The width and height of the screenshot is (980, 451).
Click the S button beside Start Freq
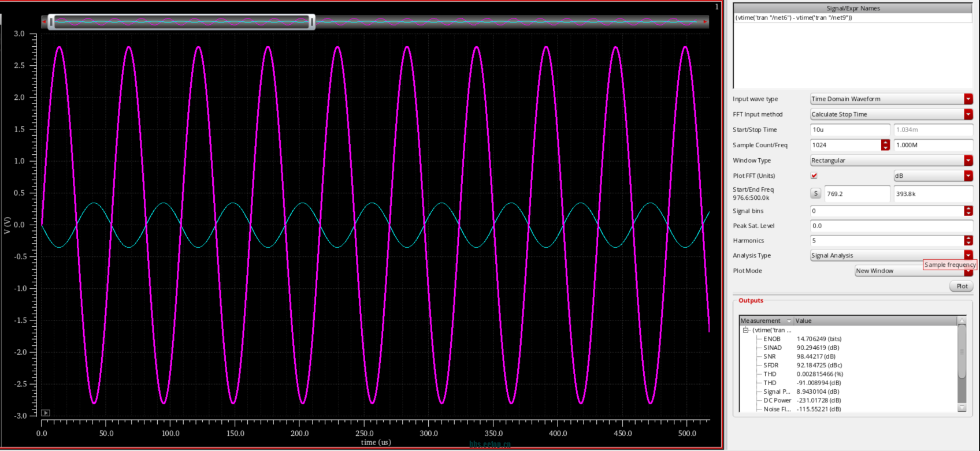coord(816,193)
